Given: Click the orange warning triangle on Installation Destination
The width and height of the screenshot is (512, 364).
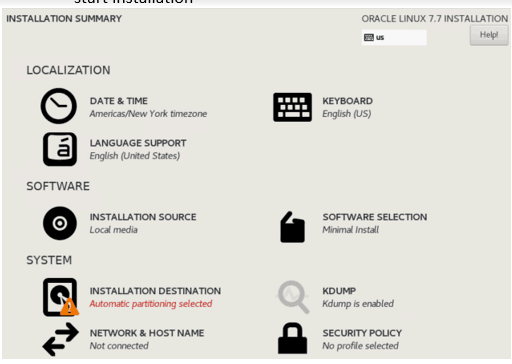Looking at the screenshot, I should point(69,307).
